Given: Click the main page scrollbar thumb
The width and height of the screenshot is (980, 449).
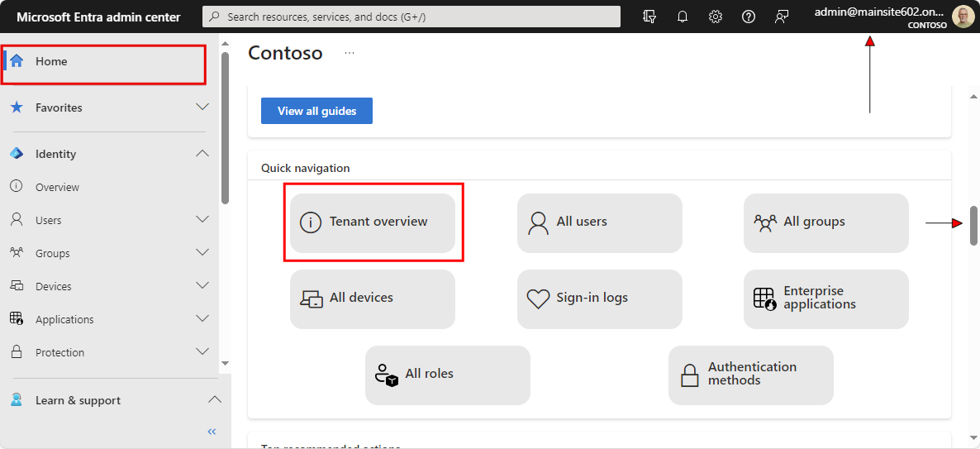Looking at the screenshot, I should point(973,225).
